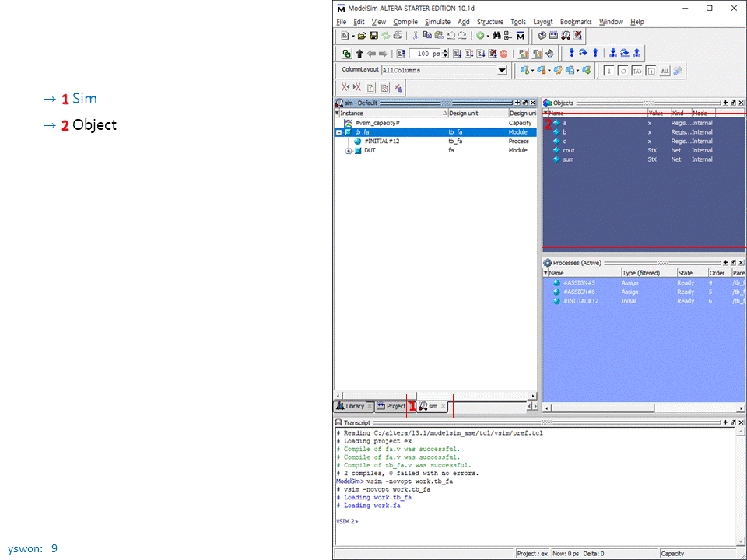Collapse the tb_fa tree node
The image size is (747, 560).
pyautogui.click(x=338, y=132)
